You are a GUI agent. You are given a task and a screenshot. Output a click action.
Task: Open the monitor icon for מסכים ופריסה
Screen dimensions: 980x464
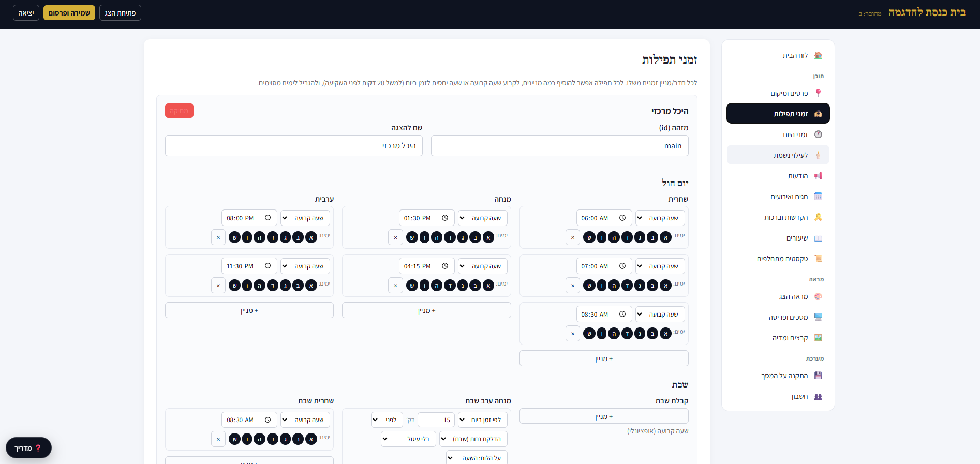(818, 317)
